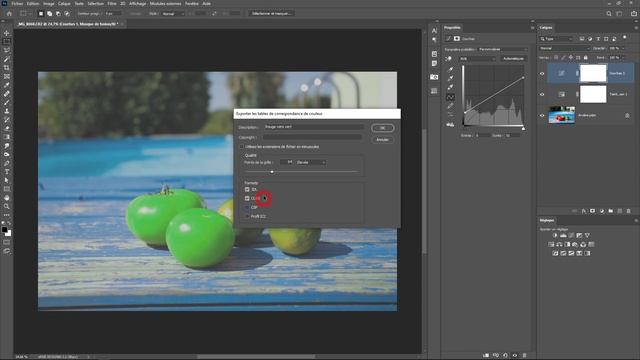Click the add layer mask icon

(593, 211)
